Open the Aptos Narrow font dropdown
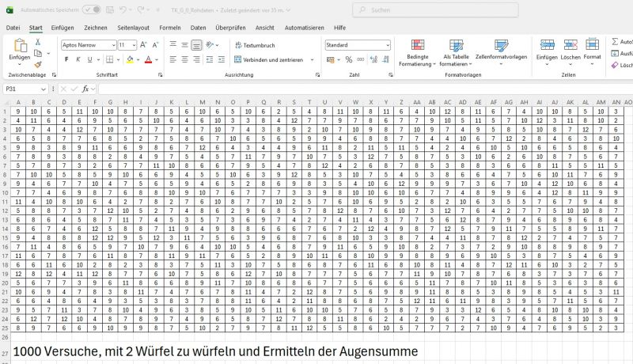The height and width of the screenshot is (364, 633). click(x=113, y=45)
